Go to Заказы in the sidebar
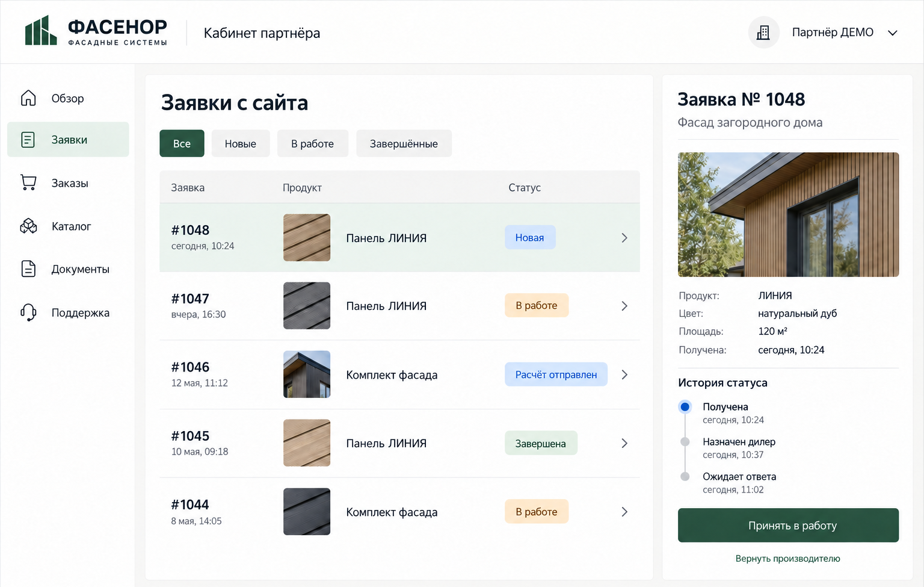The width and height of the screenshot is (924, 587). [x=68, y=183]
